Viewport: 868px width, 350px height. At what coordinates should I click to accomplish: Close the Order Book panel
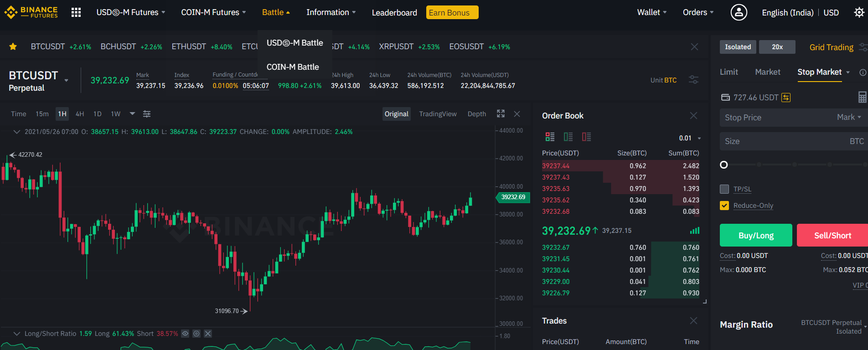693,116
